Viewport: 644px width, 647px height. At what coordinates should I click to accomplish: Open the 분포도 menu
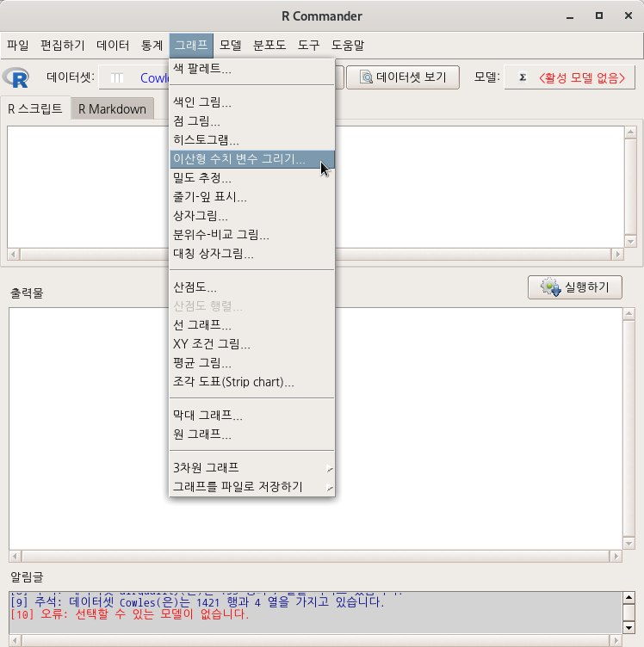click(x=269, y=45)
